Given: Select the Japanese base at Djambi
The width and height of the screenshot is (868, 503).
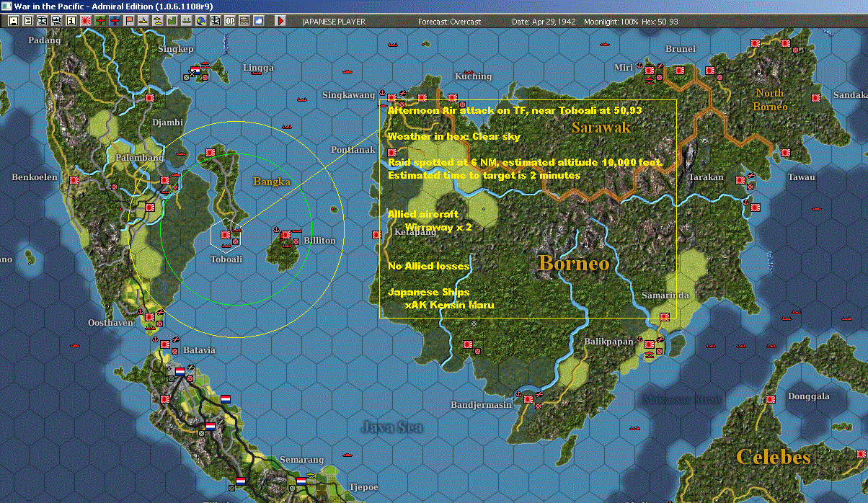Looking at the screenshot, I should (150, 97).
